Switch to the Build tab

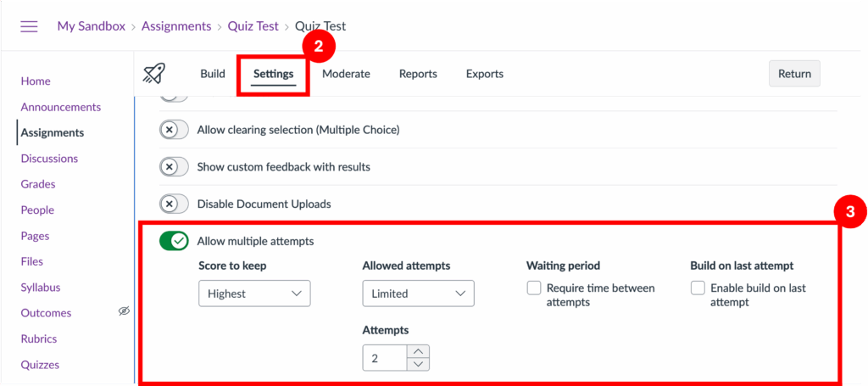213,74
